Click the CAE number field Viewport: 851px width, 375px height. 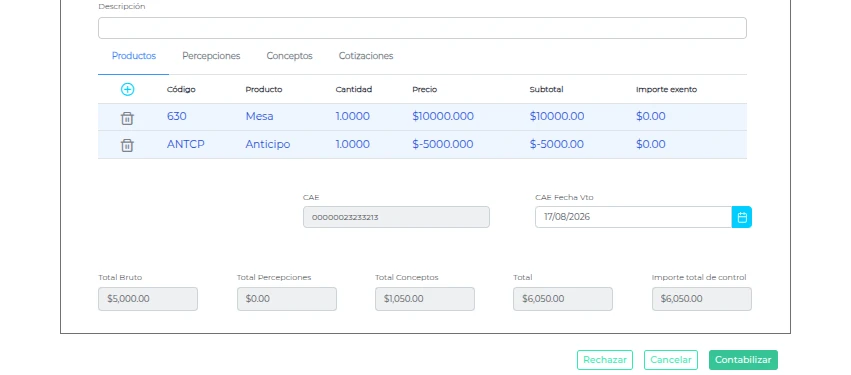coord(396,217)
